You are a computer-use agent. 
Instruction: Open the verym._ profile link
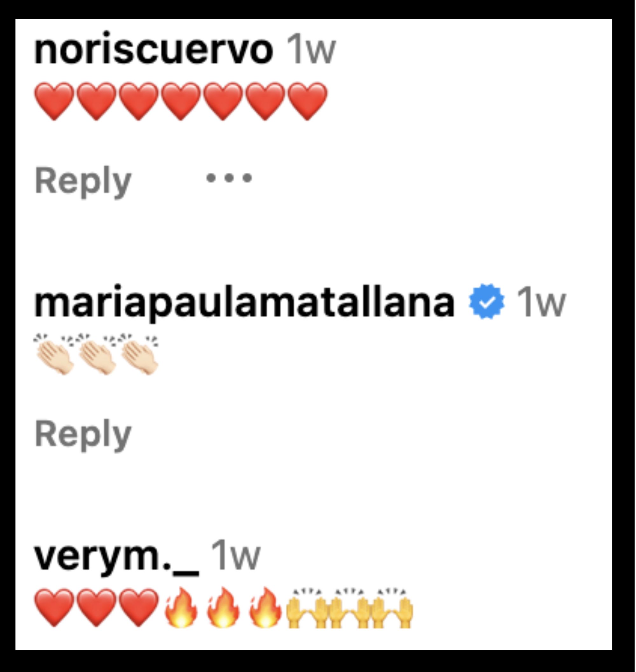point(116,556)
